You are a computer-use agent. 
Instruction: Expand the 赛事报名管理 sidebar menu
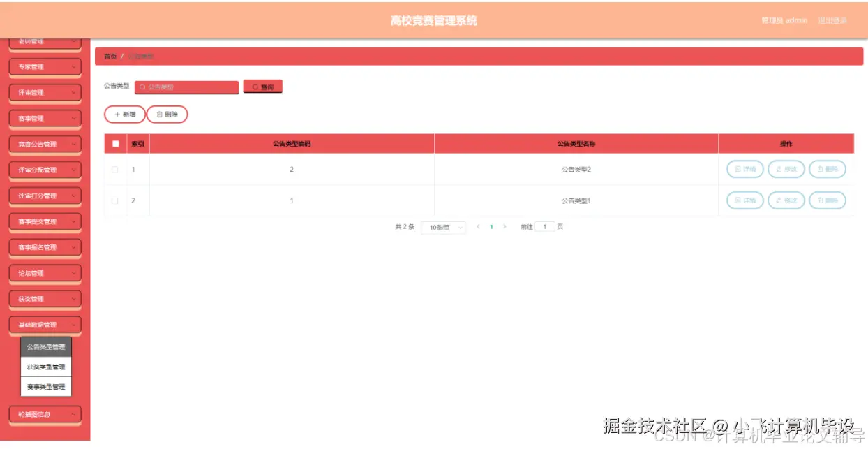(45, 248)
